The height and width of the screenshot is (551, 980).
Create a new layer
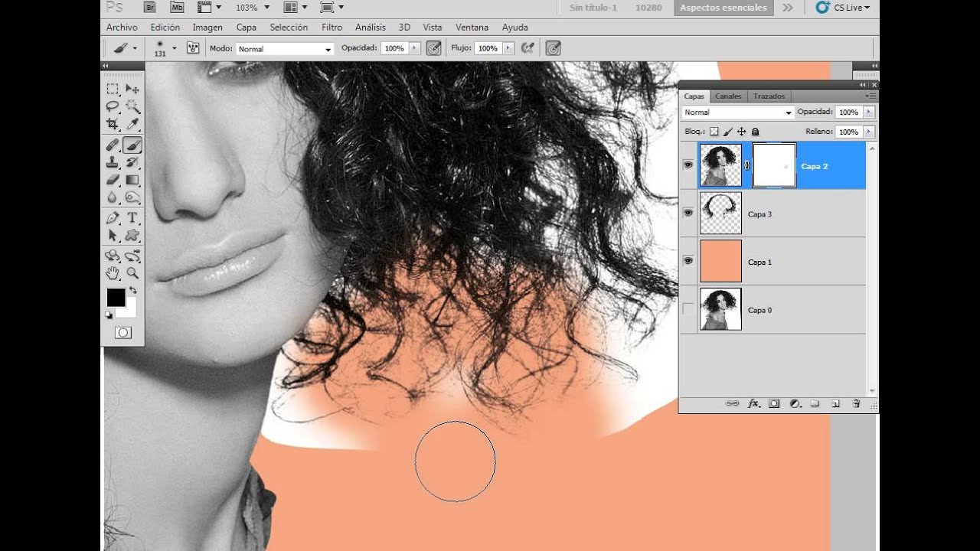(x=835, y=403)
